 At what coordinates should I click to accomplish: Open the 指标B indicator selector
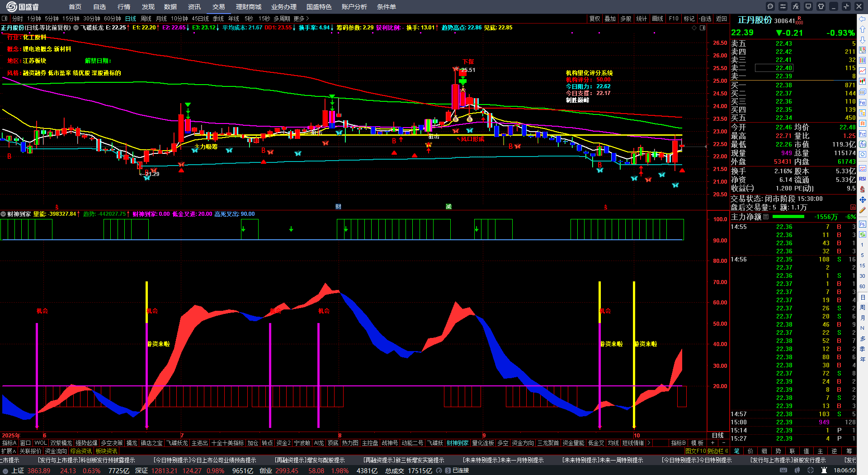(x=678, y=443)
